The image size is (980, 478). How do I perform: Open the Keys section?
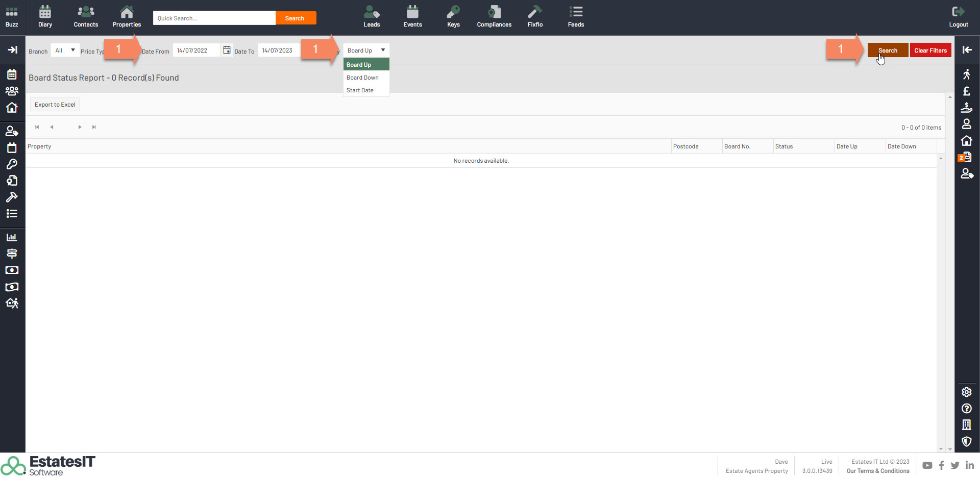coord(453,17)
